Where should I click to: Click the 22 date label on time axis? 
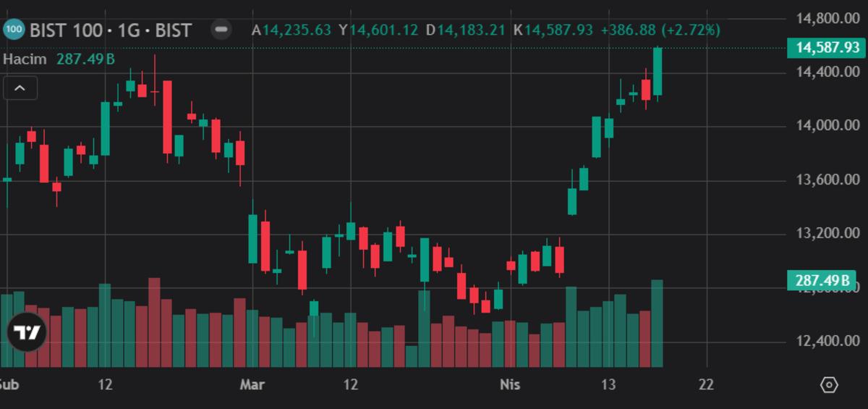706,384
